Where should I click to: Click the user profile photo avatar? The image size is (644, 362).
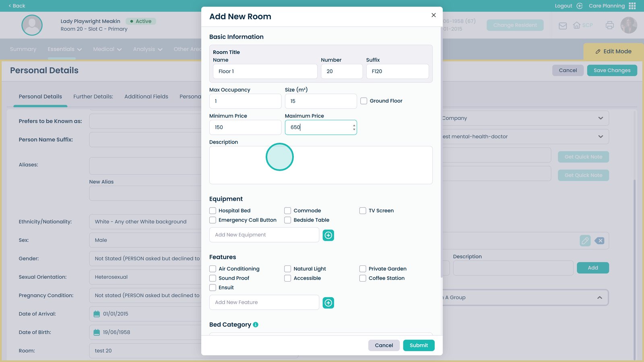tap(629, 25)
